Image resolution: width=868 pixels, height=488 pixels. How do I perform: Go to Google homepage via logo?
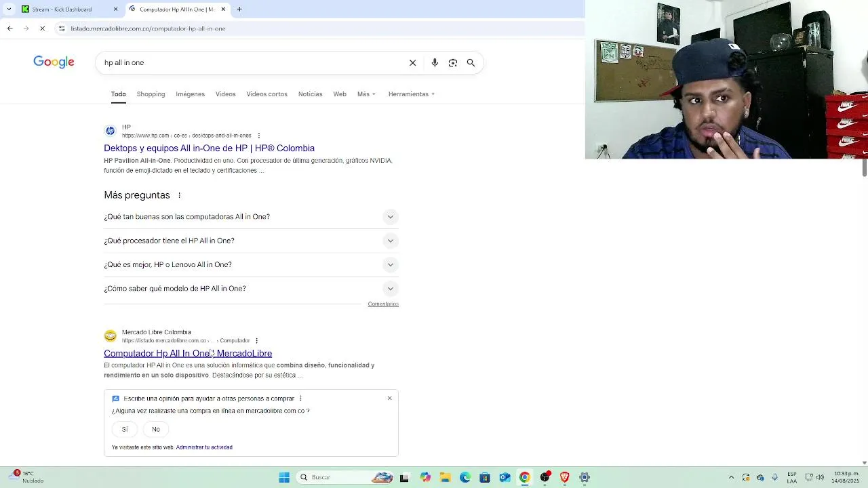tap(54, 62)
